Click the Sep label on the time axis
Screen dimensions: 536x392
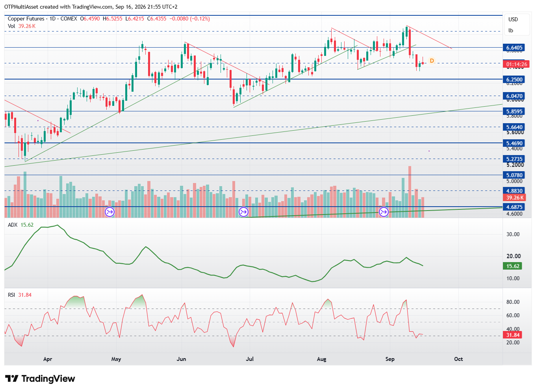(390, 359)
